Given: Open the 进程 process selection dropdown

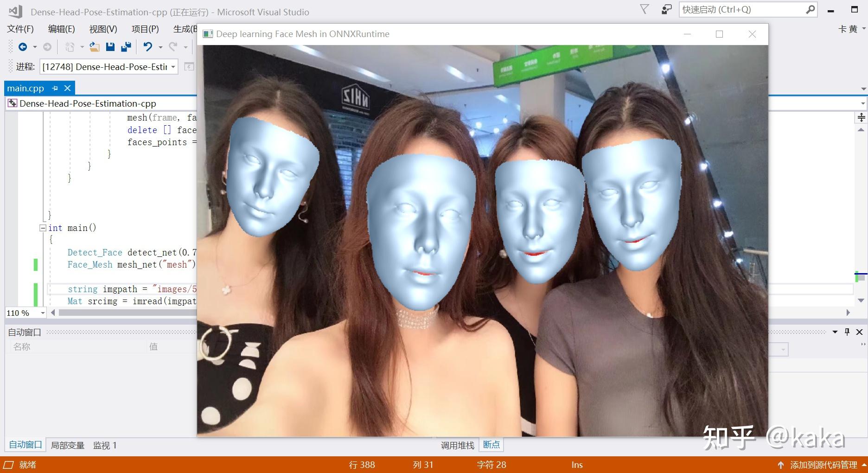Looking at the screenshot, I should pyautogui.click(x=172, y=67).
